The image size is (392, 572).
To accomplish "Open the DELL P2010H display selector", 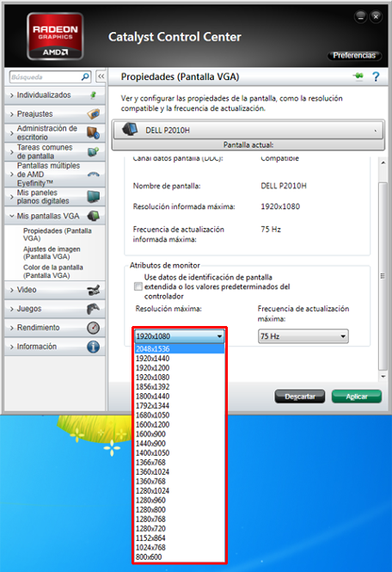I will point(248,130).
